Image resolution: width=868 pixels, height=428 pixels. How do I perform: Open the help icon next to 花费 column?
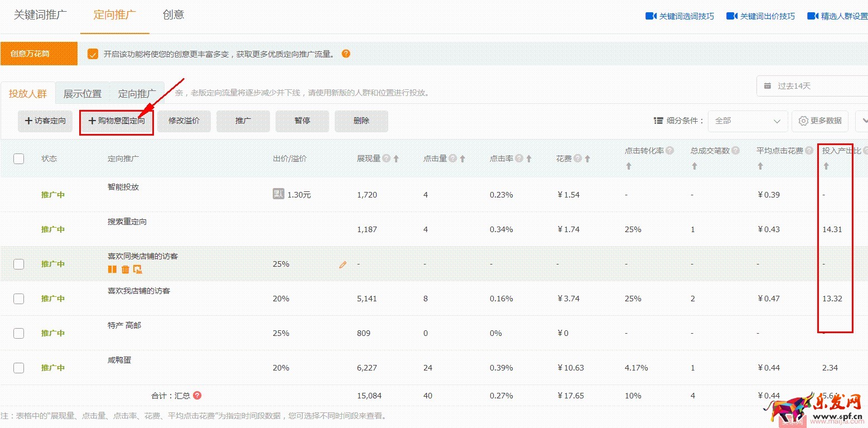point(577,157)
